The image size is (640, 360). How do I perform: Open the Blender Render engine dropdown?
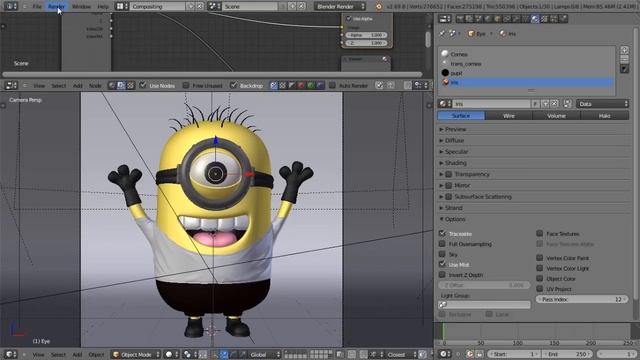340,7
